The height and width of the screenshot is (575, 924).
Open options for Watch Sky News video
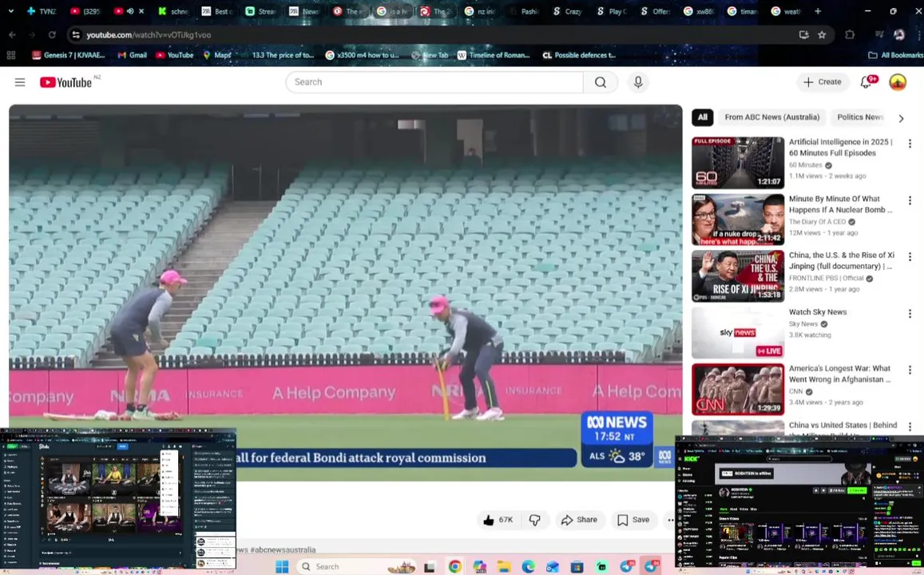910,314
